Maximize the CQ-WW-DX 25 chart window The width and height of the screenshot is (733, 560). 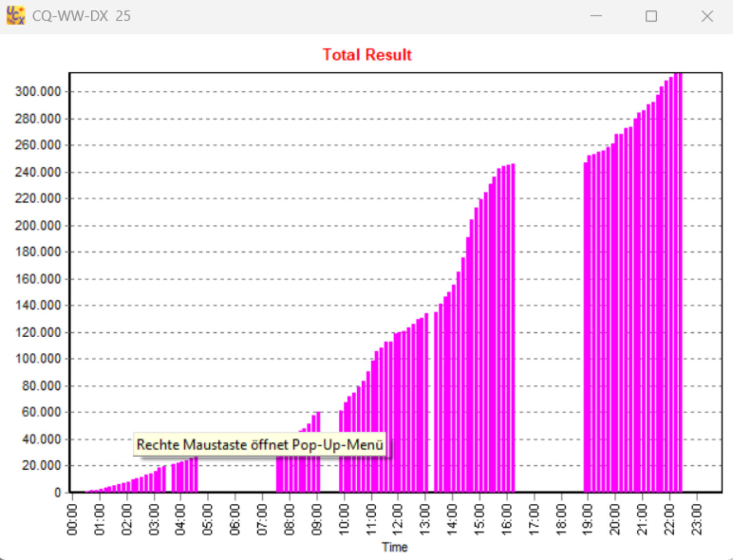click(x=651, y=16)
